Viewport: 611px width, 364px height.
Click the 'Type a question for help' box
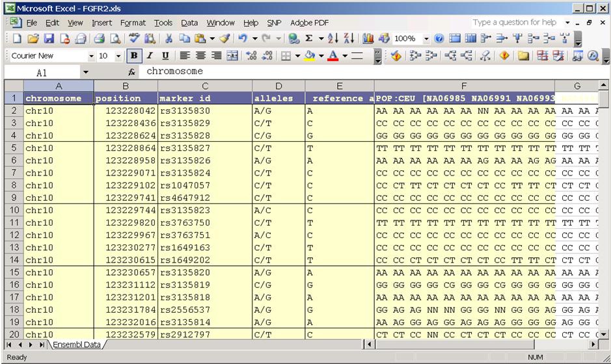pos(514,23)
